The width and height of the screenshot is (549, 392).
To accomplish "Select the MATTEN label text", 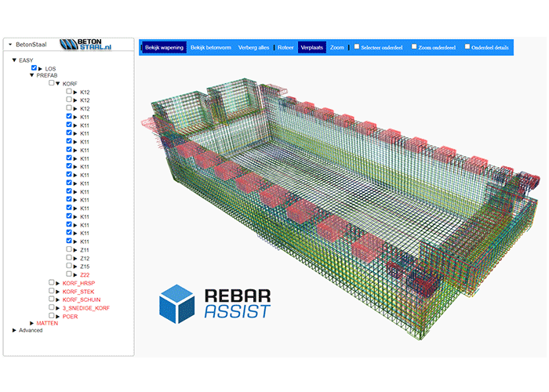I will (x=47, y=323).
